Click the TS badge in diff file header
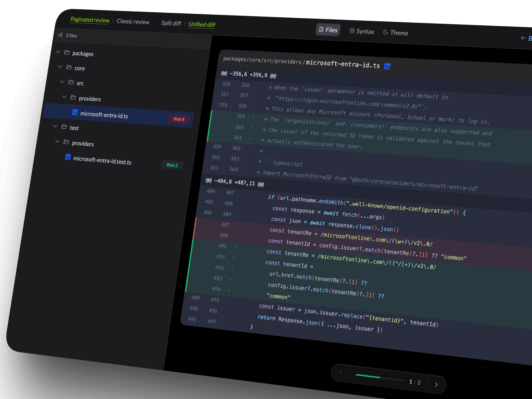 click(387, 67)
